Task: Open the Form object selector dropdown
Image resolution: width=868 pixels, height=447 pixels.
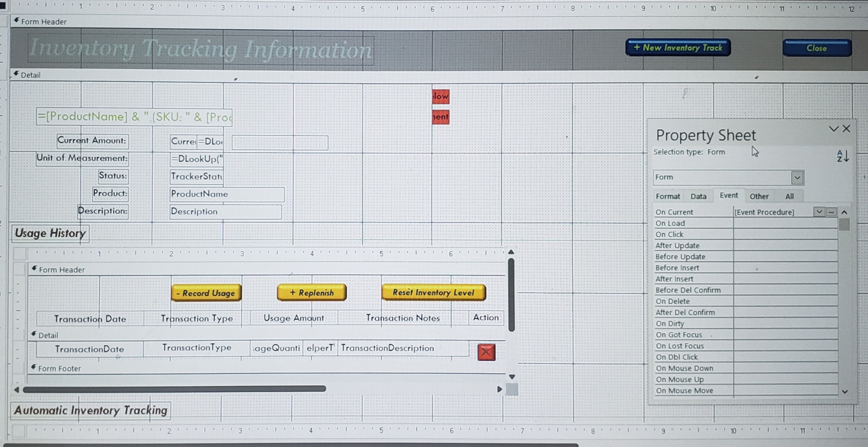Action: point(797,177)
